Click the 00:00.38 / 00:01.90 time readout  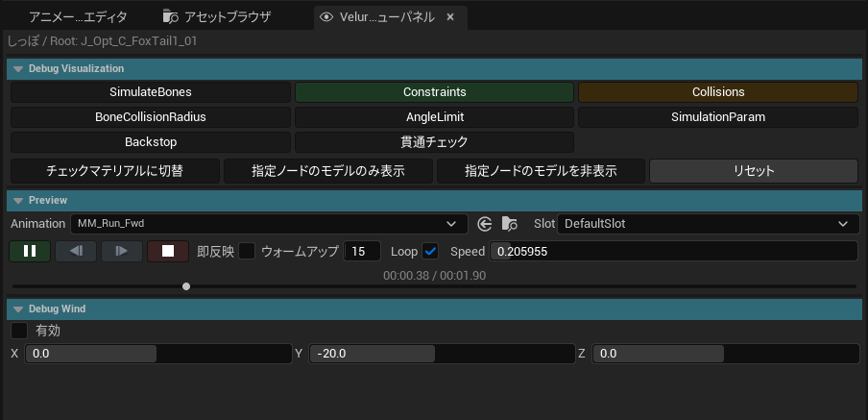coord(435,276)
